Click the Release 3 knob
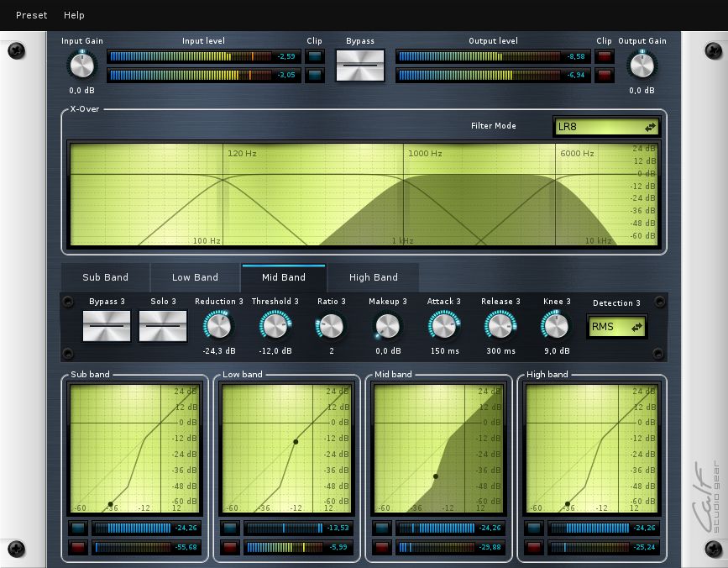 tap(500, 325)
